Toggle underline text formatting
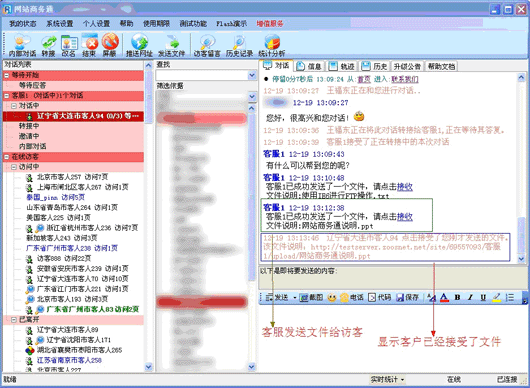This screenshot has width=530, height=388. [483, 297]
